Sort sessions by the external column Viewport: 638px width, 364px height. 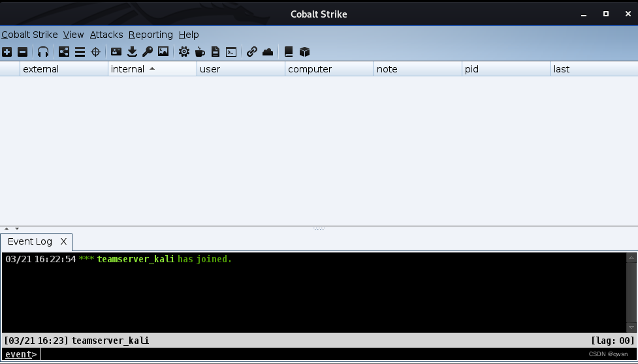(64, 69)
